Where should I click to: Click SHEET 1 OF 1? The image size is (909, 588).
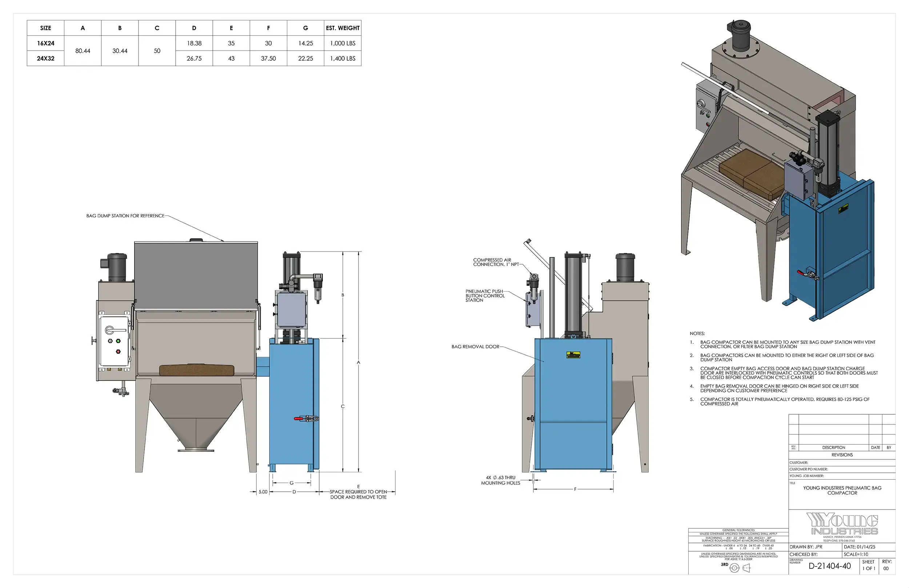point(868,565)
